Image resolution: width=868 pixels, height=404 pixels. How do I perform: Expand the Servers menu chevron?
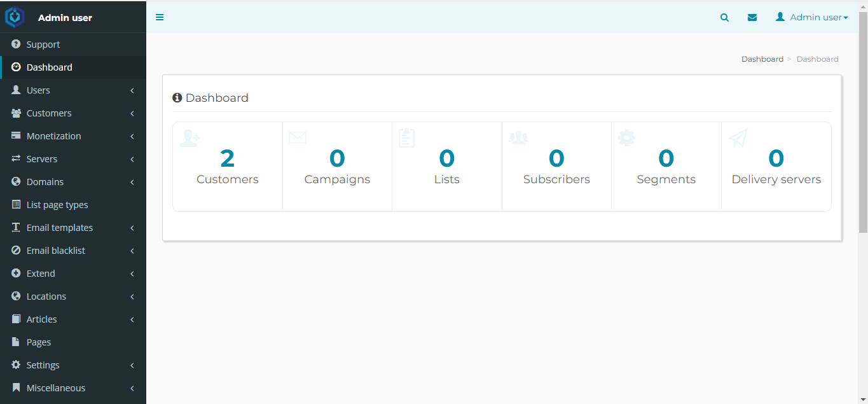pyautogui.click(x=132, y=158)
